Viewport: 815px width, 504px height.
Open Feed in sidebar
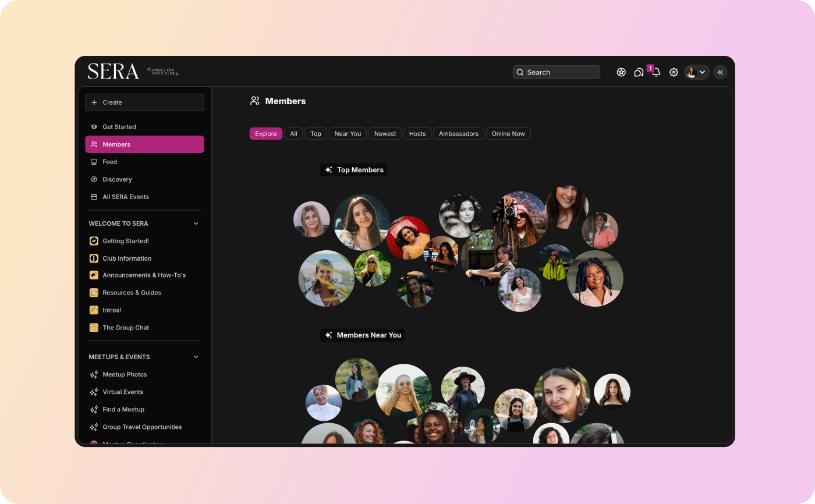[144, 162]
